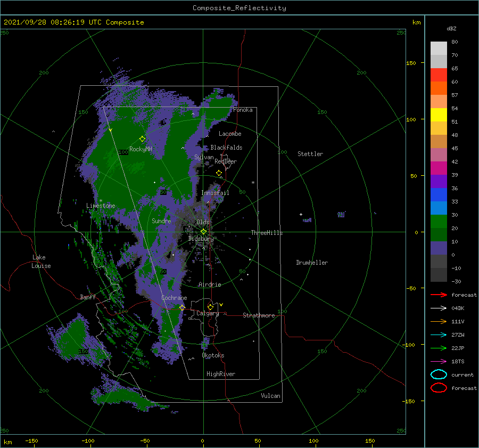Click the asterisk marker above Limestone
This screenshot has height=448, width=479.
point(101,201)
